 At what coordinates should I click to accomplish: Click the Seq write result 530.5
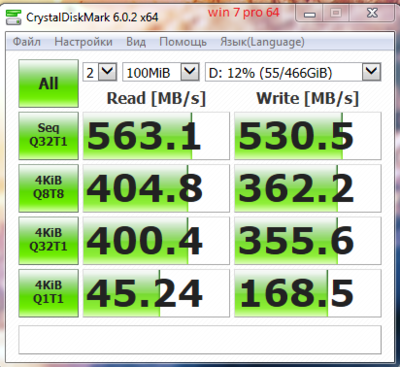(x=308, y=136)
